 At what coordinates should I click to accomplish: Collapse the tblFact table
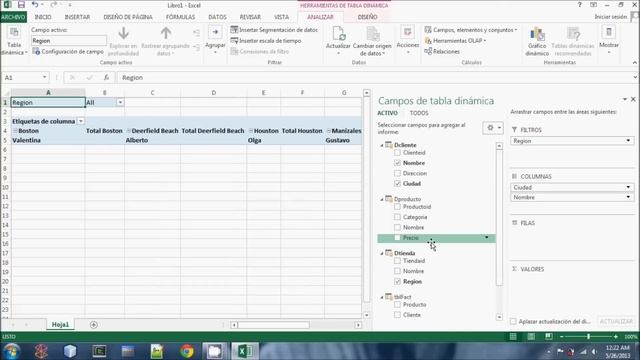click(382, 298)
